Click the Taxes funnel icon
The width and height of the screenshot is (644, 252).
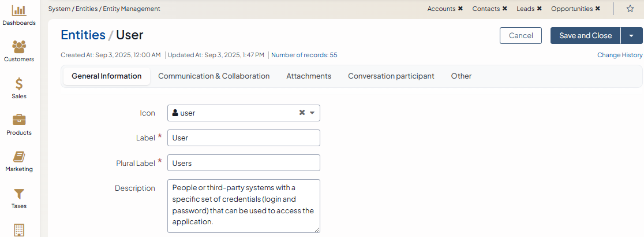(19, 194)
